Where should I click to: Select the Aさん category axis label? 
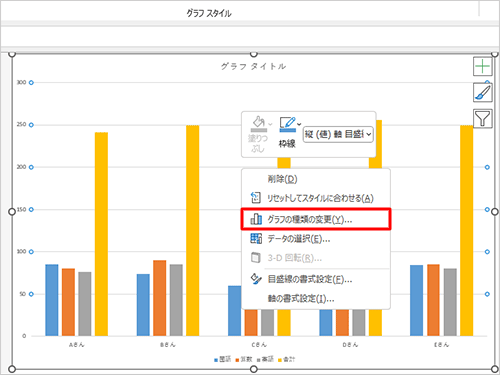click(x=77, y=345)
